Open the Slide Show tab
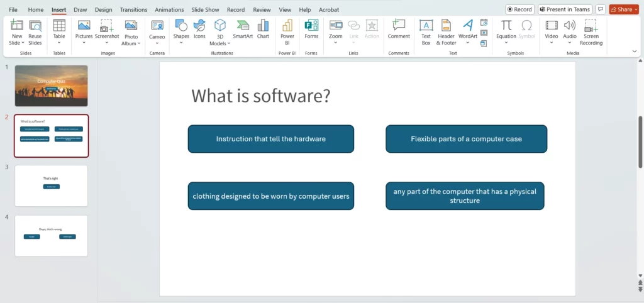The width and height of the screenshot is (644, 303). coord(205,10)
